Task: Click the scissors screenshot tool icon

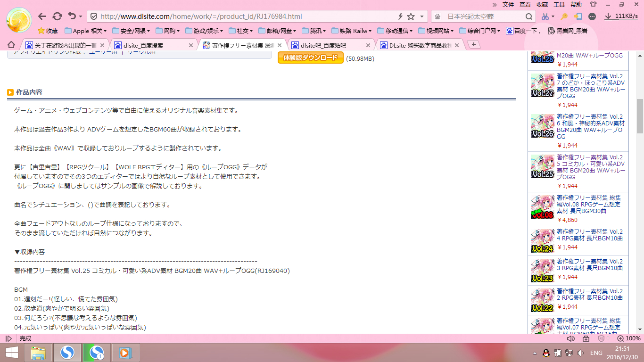Action: click(545, 16)
